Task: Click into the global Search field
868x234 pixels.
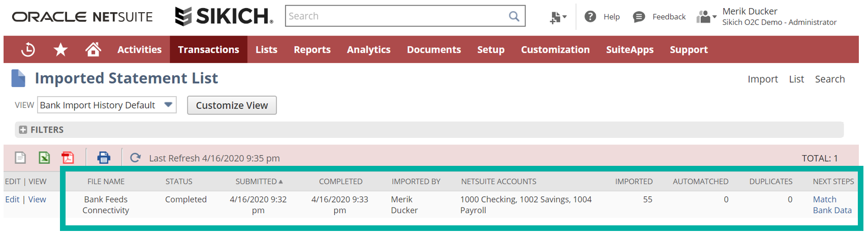Action: click(x=396, y=16)
